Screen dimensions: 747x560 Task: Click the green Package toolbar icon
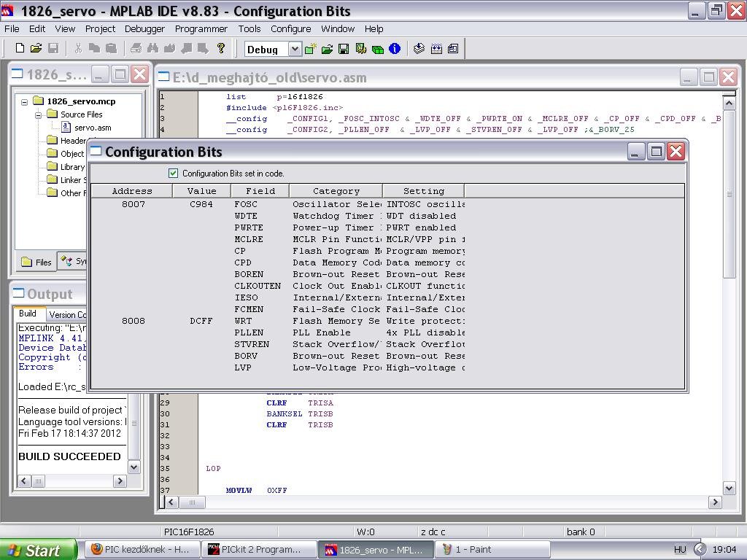(x=378, y=49)
